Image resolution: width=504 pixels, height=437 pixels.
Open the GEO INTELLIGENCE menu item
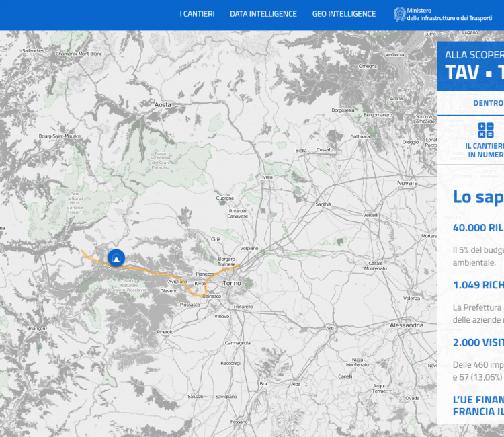[x=344, y=14]
